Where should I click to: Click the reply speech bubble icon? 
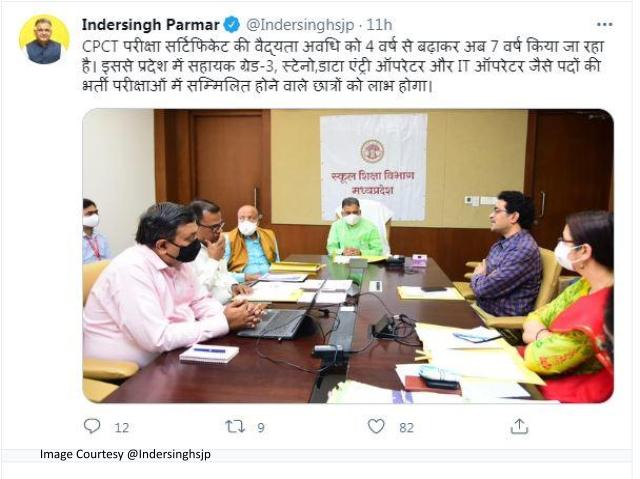[x=92, y=426]
